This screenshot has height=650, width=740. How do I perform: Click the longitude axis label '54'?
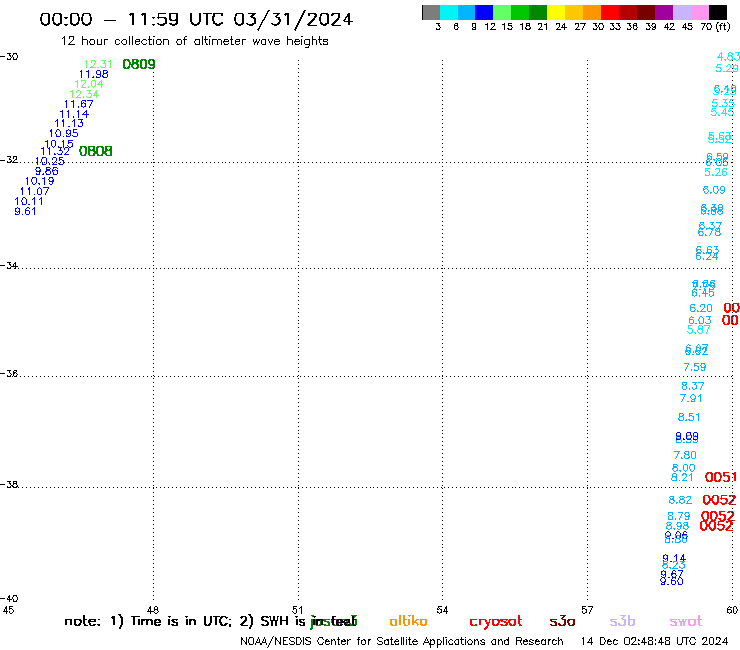point(442,610)
